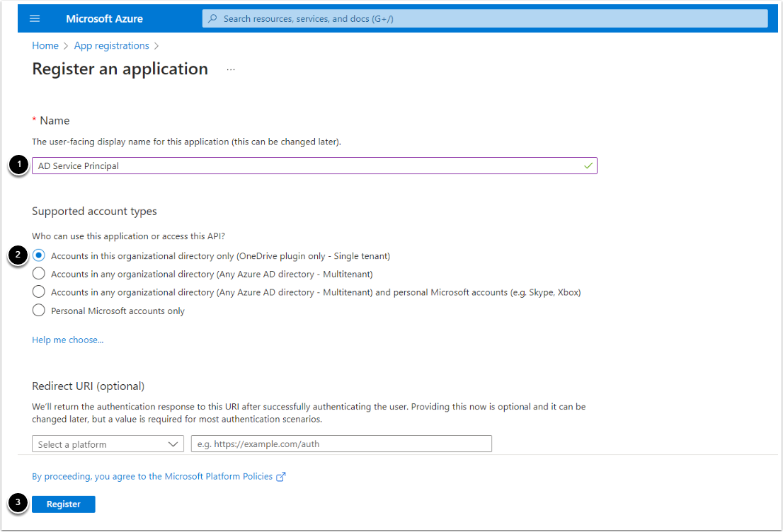Screen dimensions: 783x532
Task: Click the Register button
Action: tap(64, 504)
